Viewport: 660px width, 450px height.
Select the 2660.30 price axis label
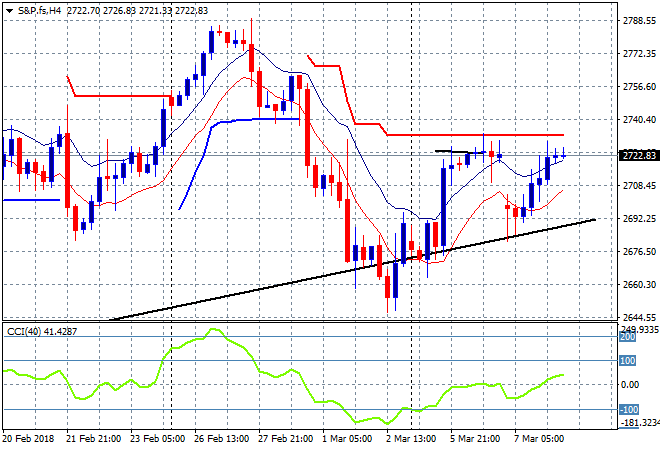(x=639, y=285)
